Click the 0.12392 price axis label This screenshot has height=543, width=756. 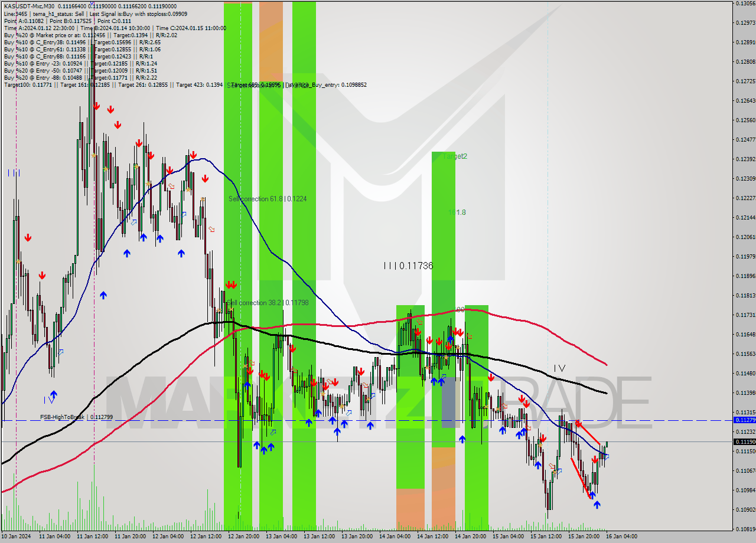click(745, 159)
